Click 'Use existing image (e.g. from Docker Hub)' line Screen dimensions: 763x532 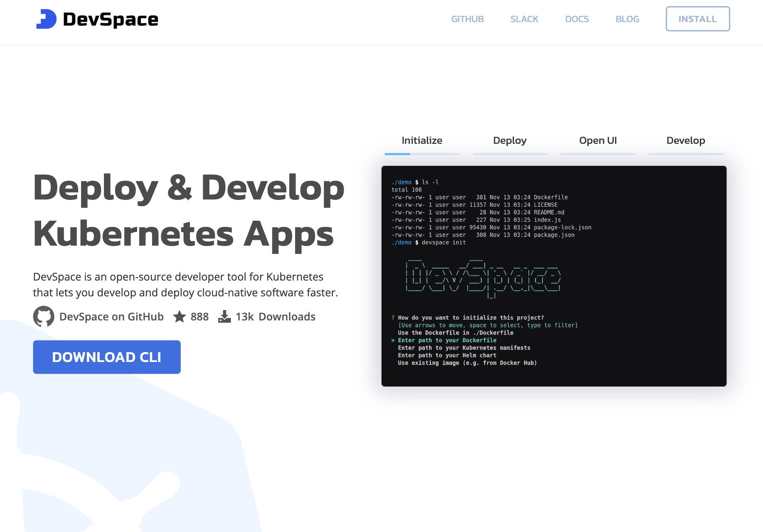[467, 363]
